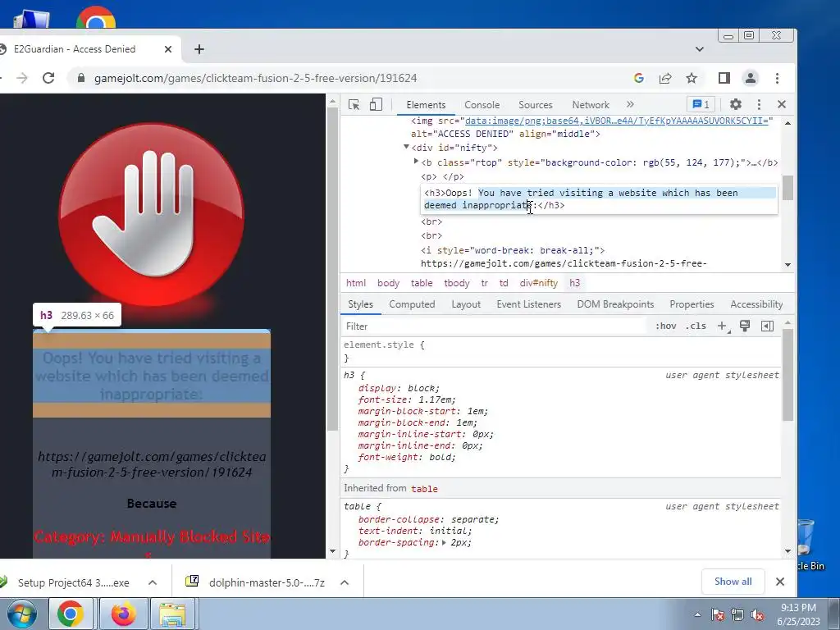Open the console issues badge showing 1
Viewport: 840px width, 630px height.
pos(701,104)
